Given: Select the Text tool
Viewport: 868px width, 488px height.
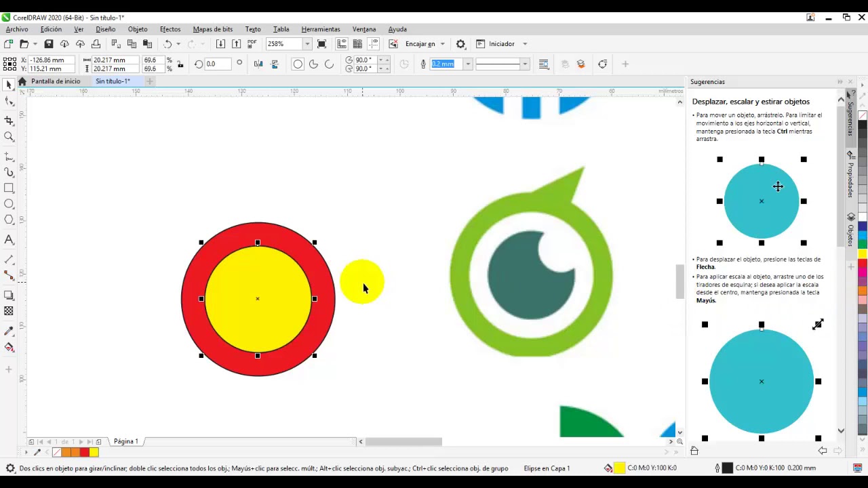Looking at the screenshot, I should [x=9, y=239].
